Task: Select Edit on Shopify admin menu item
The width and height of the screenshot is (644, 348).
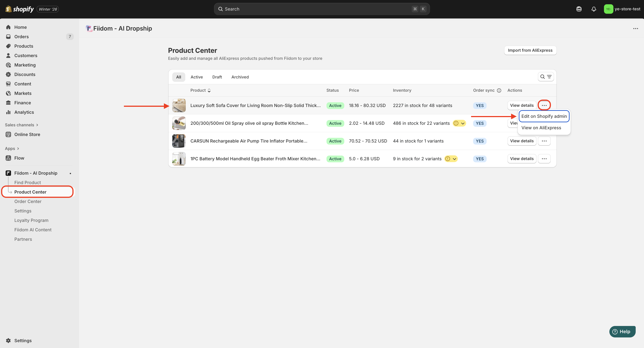Action: (x=544, y=116)
